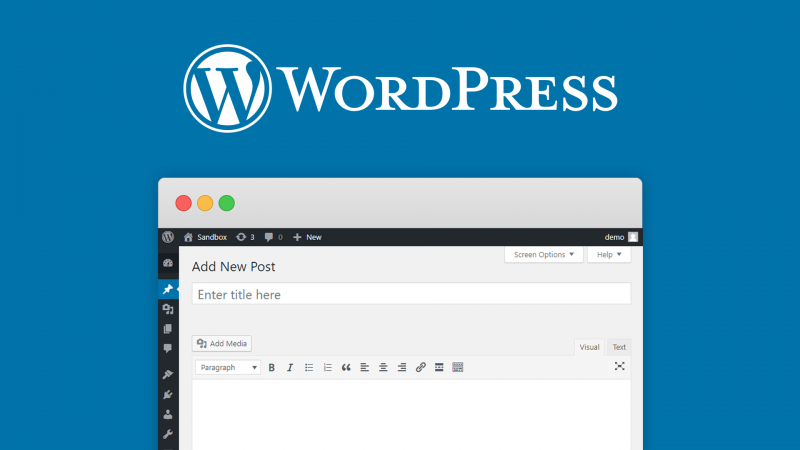Image resolution: width=800 pixels, height=450 pixels.
Task: Open the Sandbox site home link
Action: pos(205,237)
